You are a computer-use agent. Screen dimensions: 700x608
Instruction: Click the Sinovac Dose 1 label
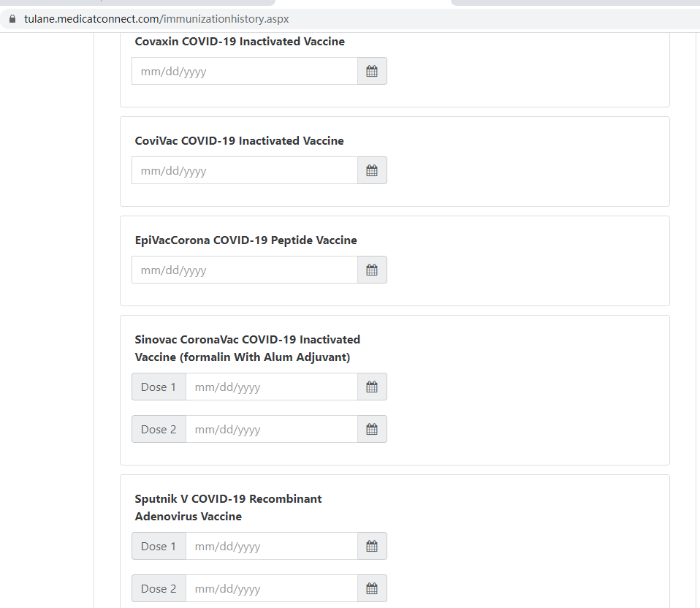coord(159,387)
